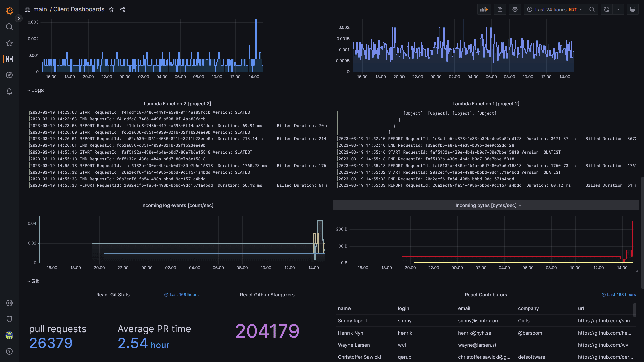Mark dashboard as favorite star
Screen dimensions: 644x362
(x=111, y=9)
